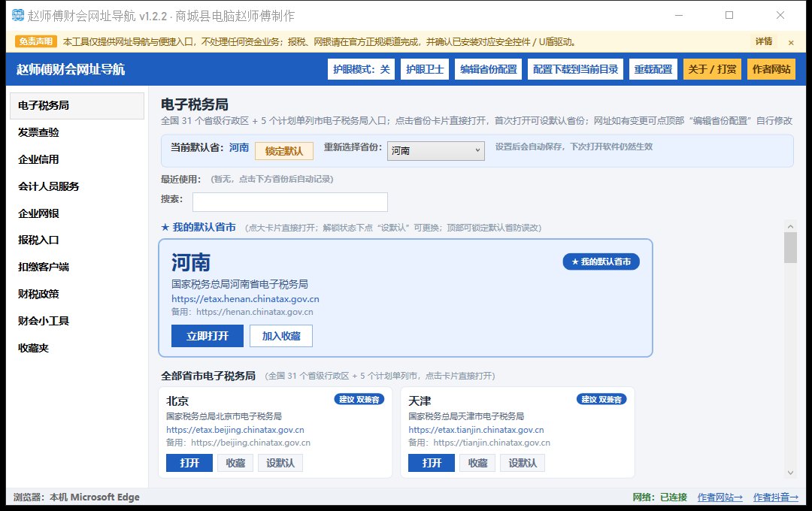
Task: Expand the 重新选择省份 dropdown
Action: tap(435, 150)
